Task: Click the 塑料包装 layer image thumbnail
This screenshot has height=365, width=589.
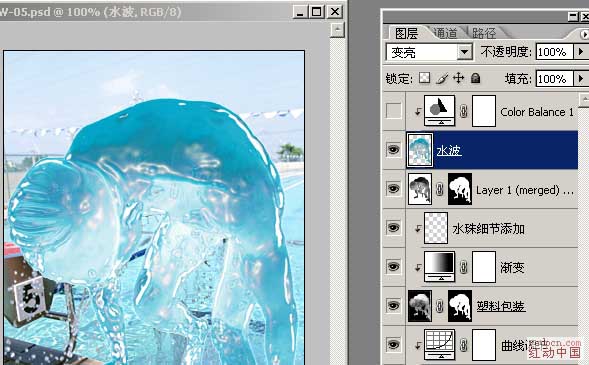Action: click(x=420, y=306)
